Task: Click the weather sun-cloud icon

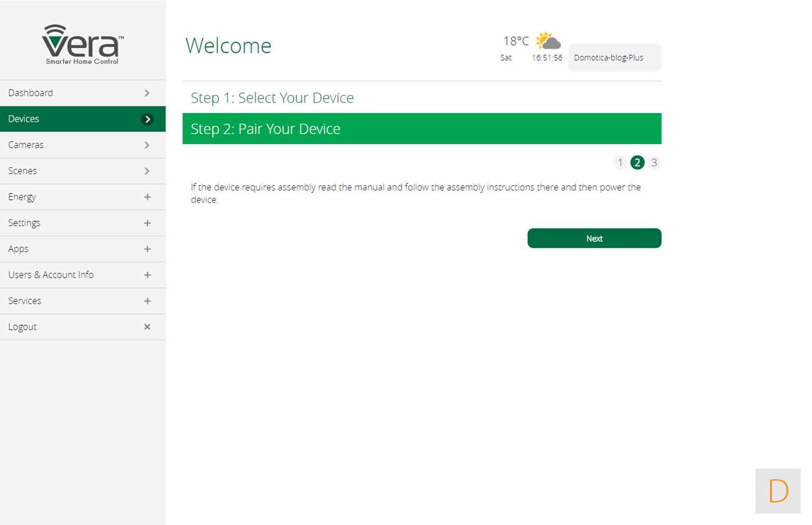Action: pos(548,41)
